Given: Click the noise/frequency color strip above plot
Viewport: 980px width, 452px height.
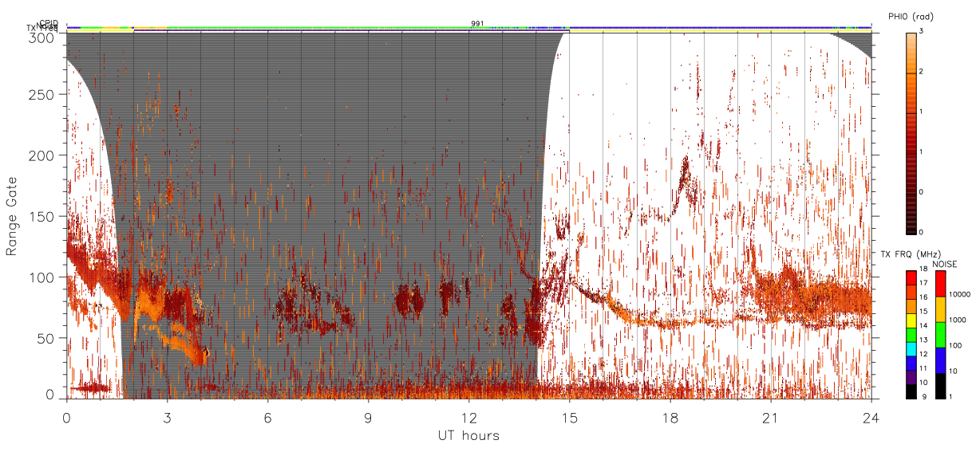Looking at the screenshot, I should [x=469, y=28].
